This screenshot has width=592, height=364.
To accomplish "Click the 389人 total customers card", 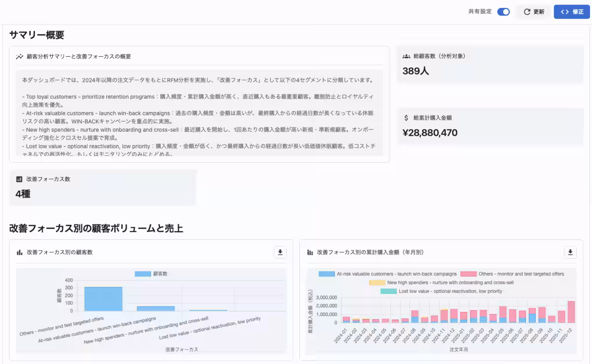I will click(490, 65).
